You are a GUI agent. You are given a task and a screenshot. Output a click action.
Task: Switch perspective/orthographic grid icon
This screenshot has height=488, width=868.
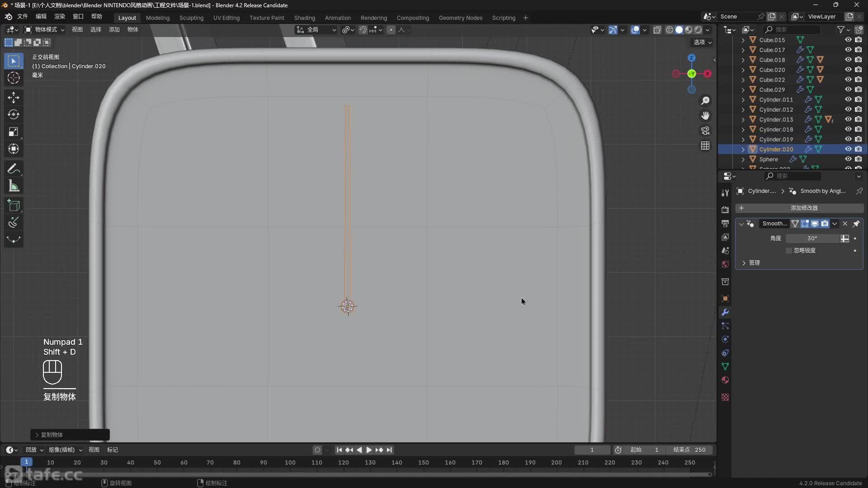tap(705, 145)
